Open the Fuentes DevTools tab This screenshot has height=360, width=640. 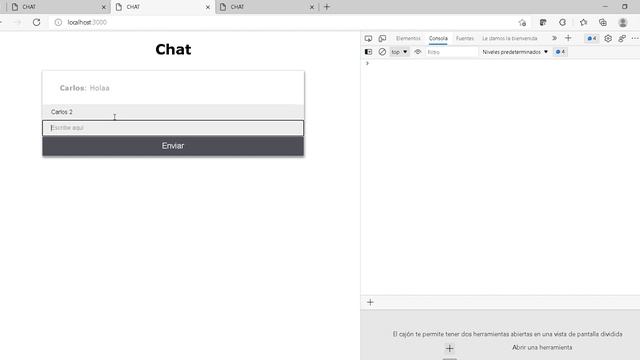[x=464, y=38]
